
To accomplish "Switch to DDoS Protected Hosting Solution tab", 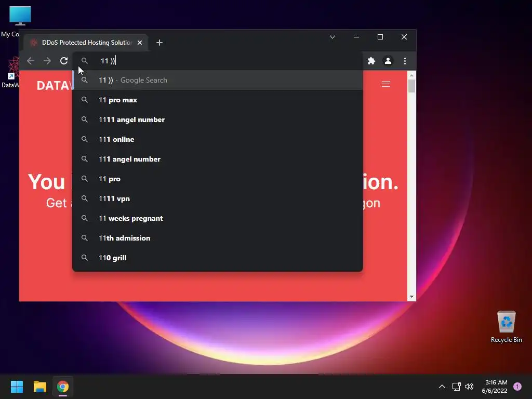I will pyautogui.click(x=86, y=43).
